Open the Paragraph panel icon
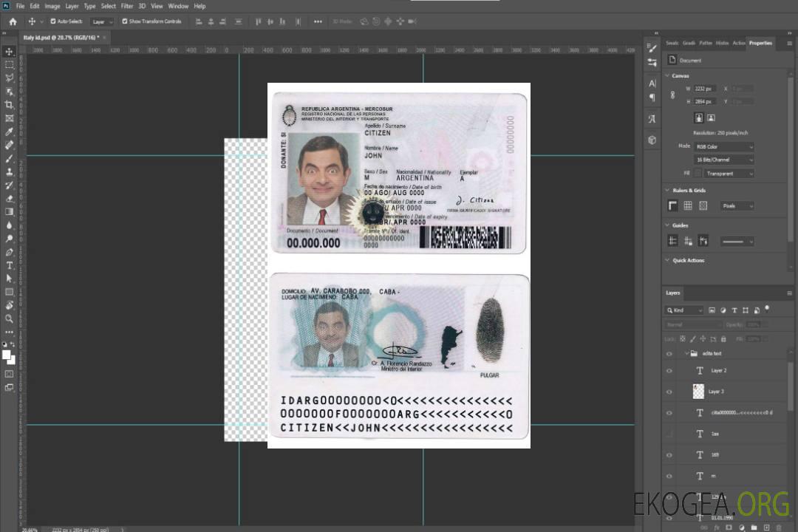Image resolution: width=798 pixels, height=532 pixels. (652, 98)
